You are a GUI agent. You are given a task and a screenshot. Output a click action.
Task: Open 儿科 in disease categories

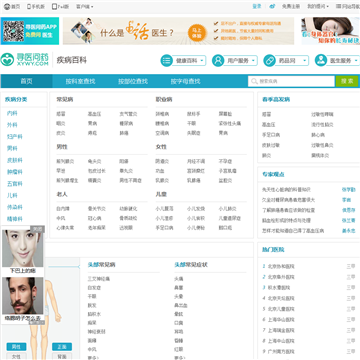(x=12, y=196)
